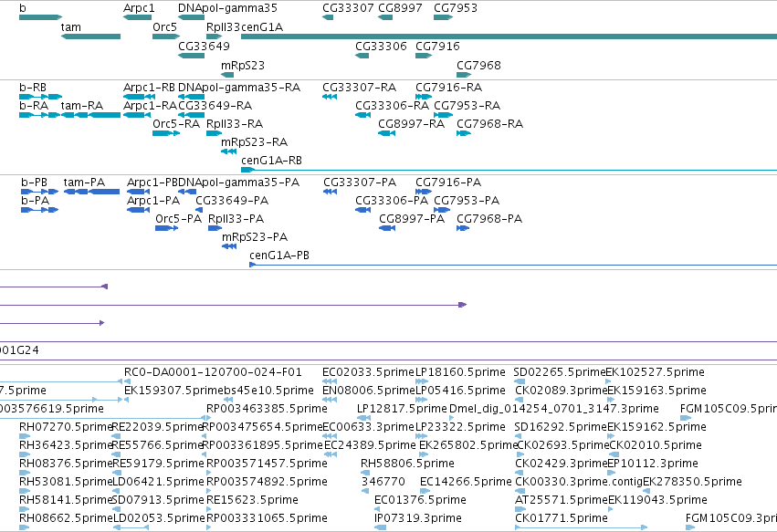The height and width of the screenshot is (532, 777).
Task: Click the cenG1A-RB transcript
Action: (x=509, y=170)
